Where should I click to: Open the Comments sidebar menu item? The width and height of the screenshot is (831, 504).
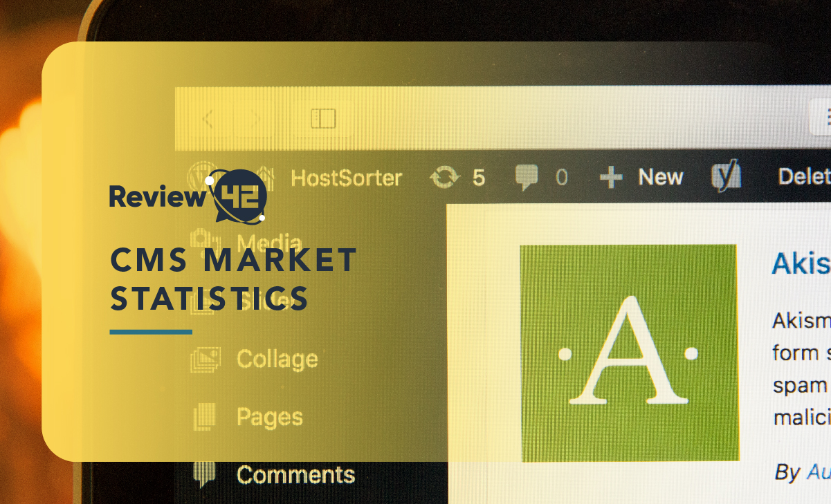274,474
